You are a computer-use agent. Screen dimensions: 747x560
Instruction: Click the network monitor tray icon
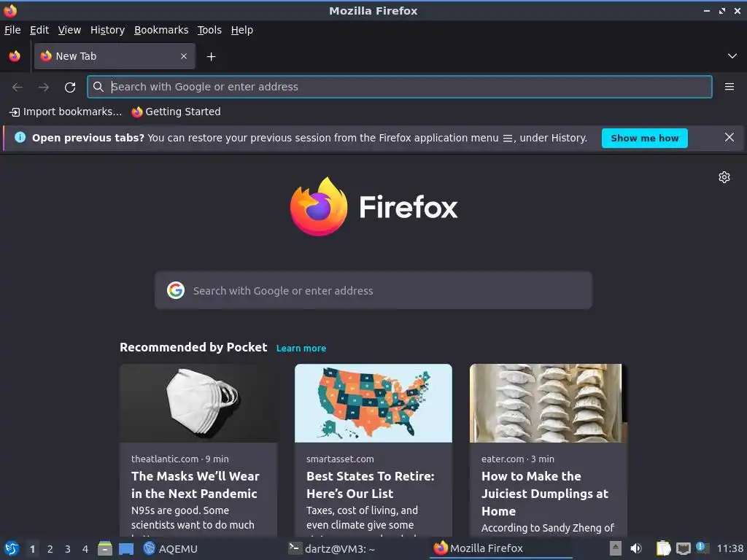click(x=683, y=548)
